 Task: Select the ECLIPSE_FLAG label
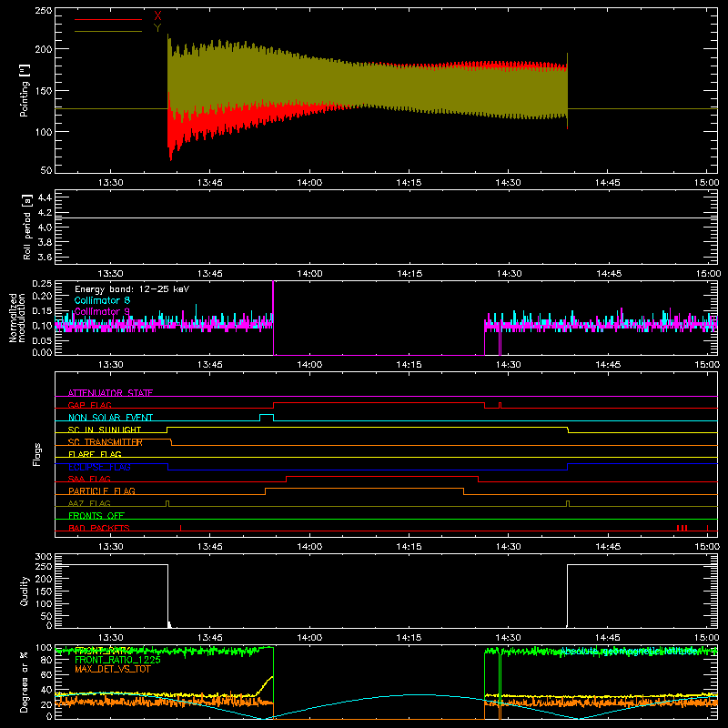click(99, 467)
